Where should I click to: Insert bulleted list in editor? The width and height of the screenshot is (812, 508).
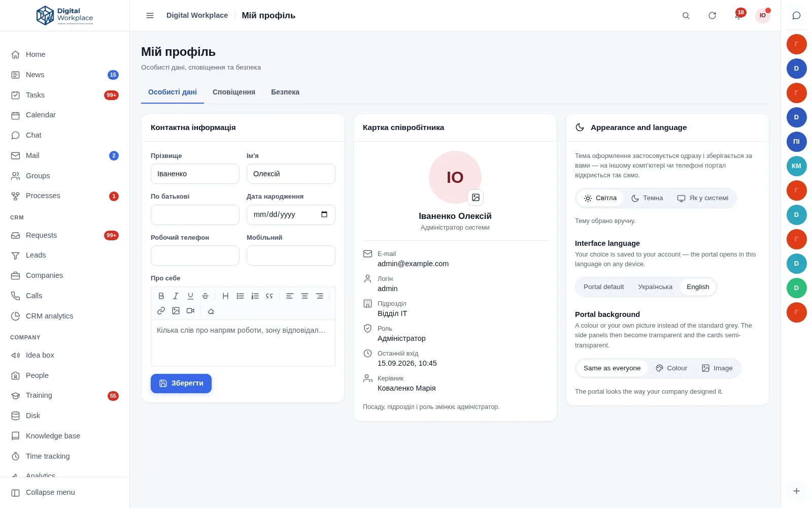[240, 296]
